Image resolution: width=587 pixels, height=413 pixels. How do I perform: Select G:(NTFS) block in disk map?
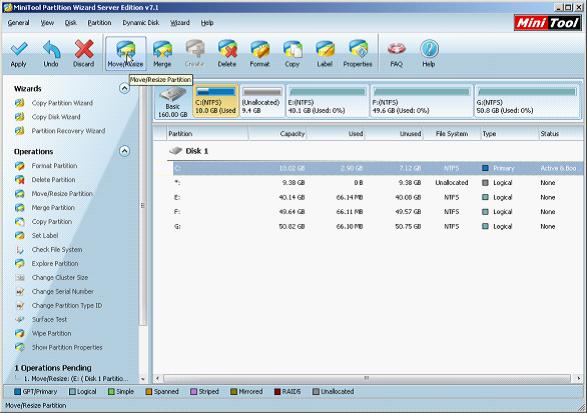[x=527, y=101]
